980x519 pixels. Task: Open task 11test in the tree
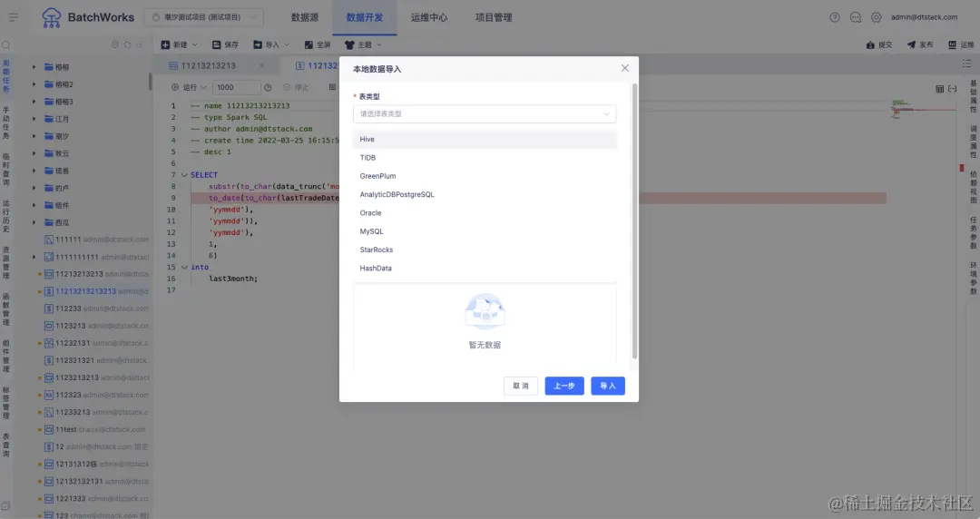(x=94, y=429)
